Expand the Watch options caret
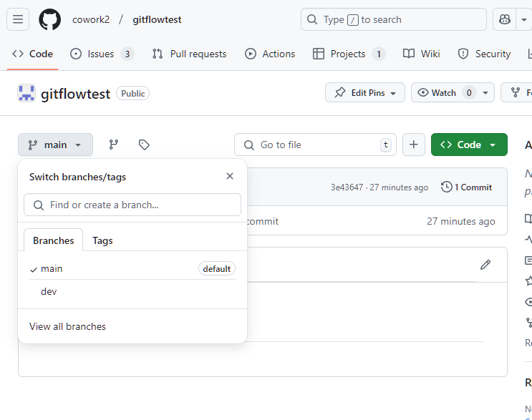Image resolution: width=532 pixels, height=420 pixels. point(485,92)
